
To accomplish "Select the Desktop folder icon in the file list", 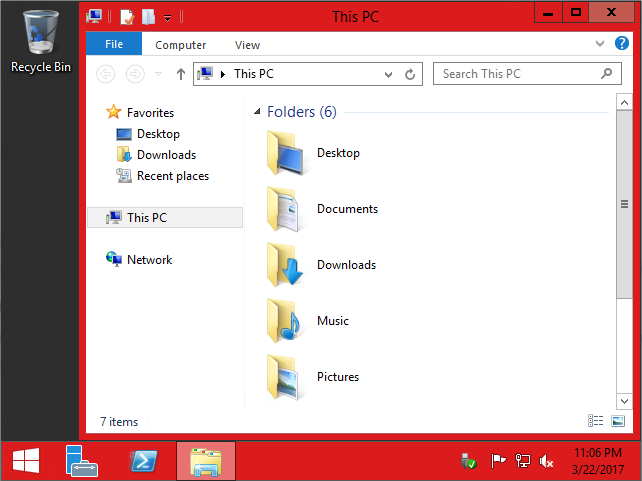I will [285, 153].
